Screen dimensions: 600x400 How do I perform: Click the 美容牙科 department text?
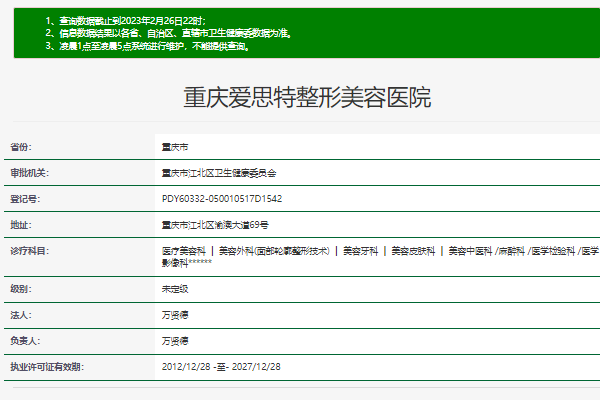[x=360, y=251]
